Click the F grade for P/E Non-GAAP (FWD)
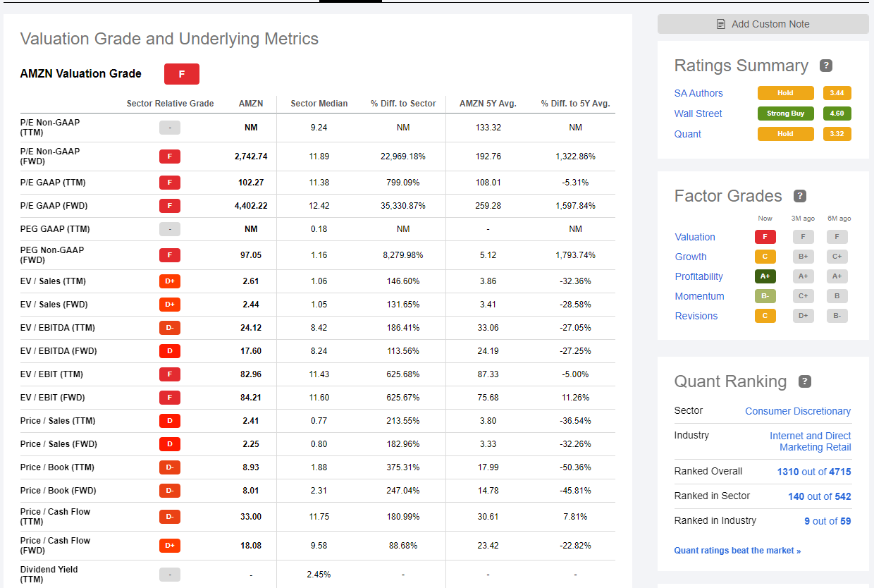The width and height of the screenshot is (874, 588). 170,157
